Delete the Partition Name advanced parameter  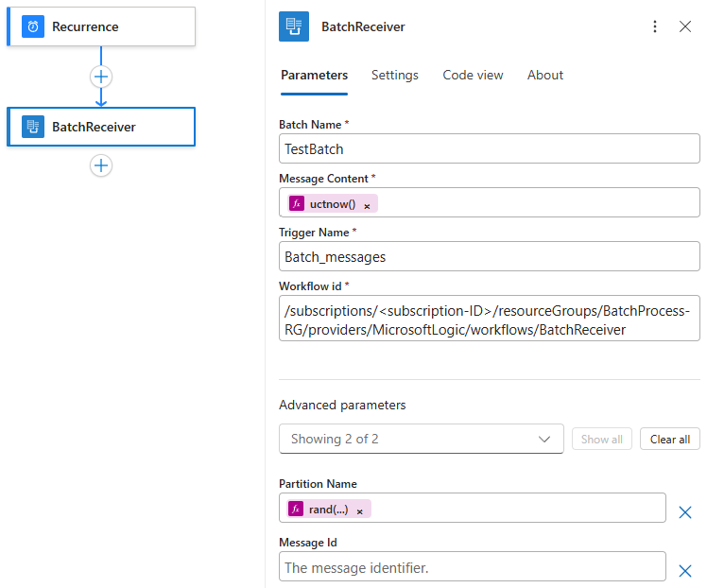(x=685, y=512)
